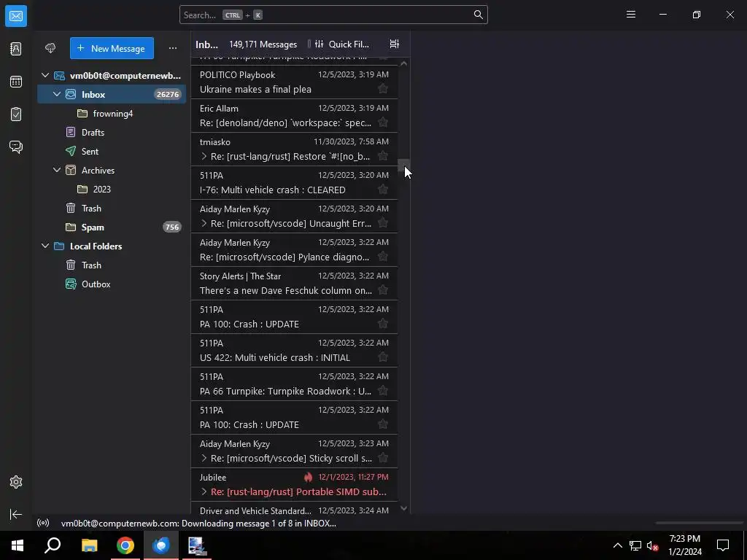Click message list scrollbar thumb
Viewport: 747px width, 560px height.
403,165
